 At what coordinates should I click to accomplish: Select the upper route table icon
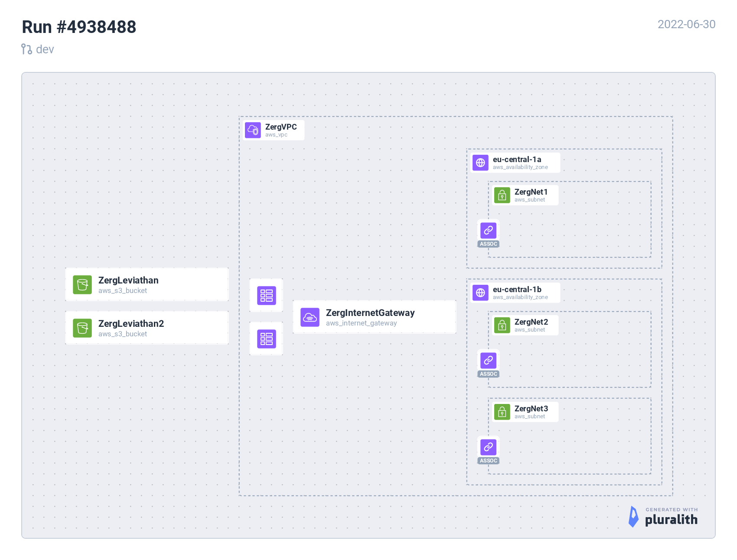[x=266, y=296]
